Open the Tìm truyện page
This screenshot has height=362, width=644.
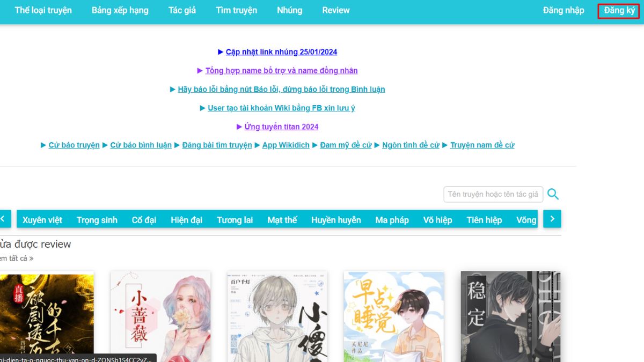coord(236,10)
